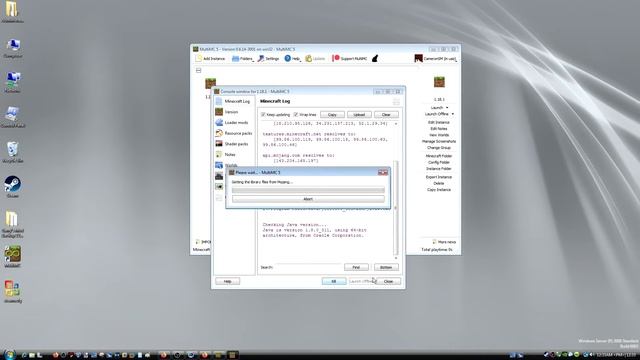Click the black cat icon in toolbar

pyautogui.click(x=375, y=59)
